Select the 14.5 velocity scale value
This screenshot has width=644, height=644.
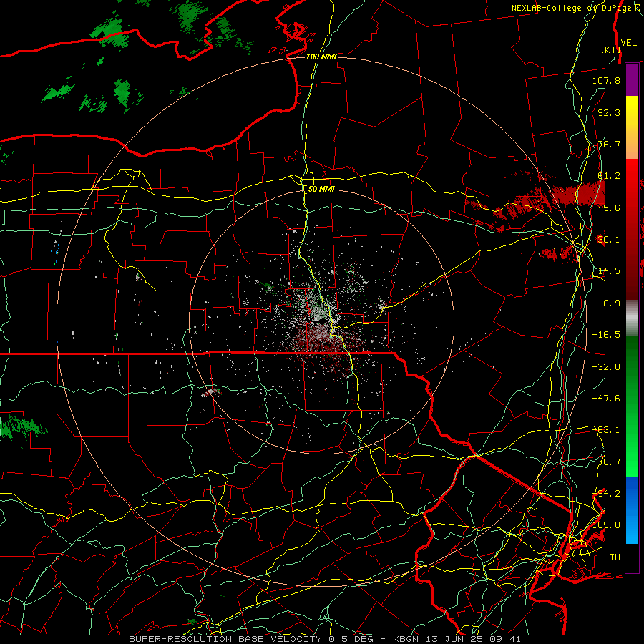[609, 271]
